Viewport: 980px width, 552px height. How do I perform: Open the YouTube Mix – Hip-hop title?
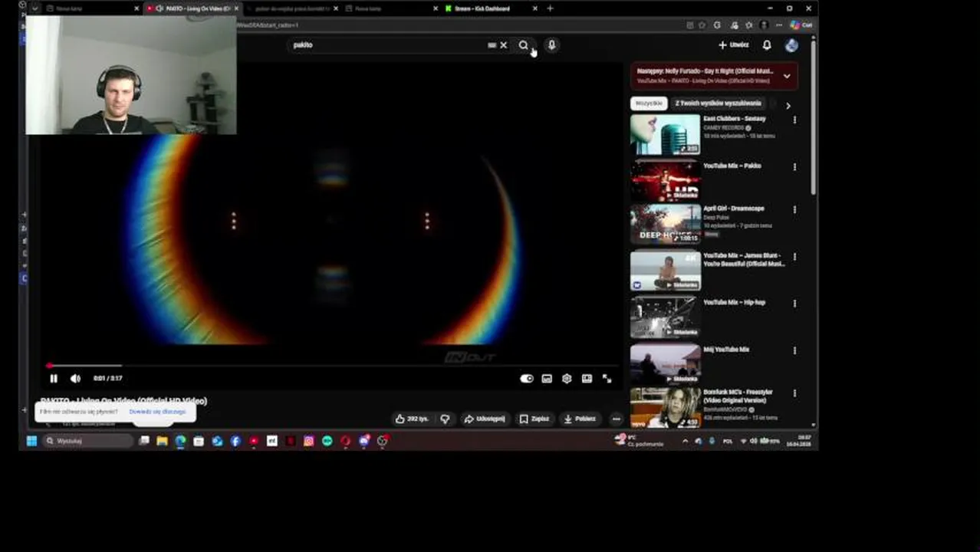(734, 303)
